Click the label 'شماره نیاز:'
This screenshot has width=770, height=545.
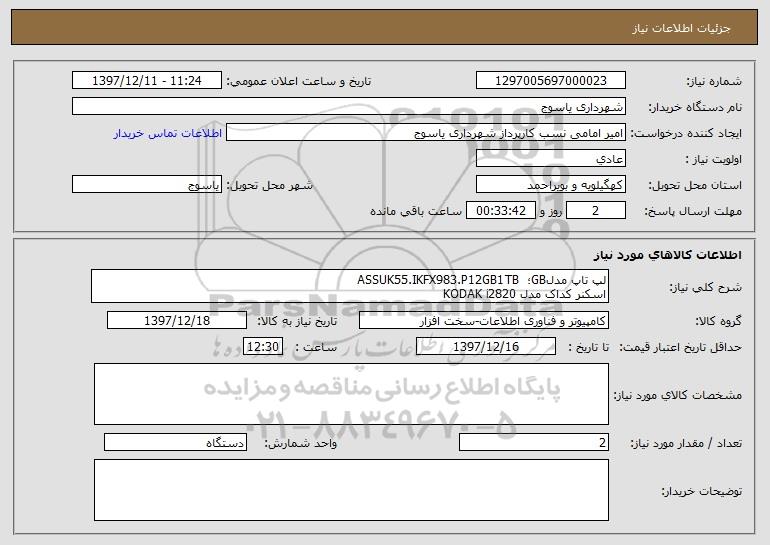click(714, 81)
